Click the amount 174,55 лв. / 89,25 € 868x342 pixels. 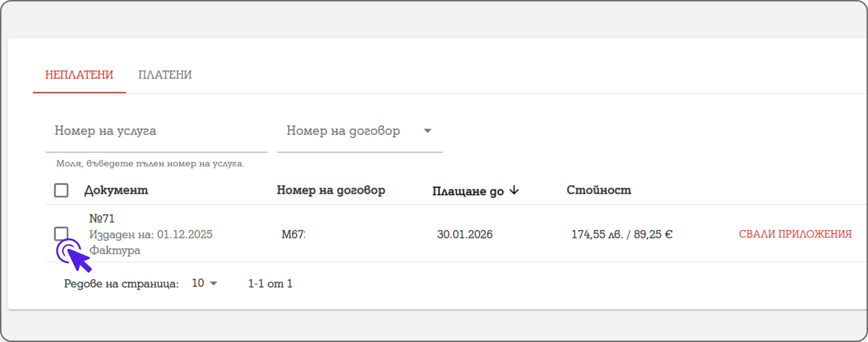tap(622, 234)
